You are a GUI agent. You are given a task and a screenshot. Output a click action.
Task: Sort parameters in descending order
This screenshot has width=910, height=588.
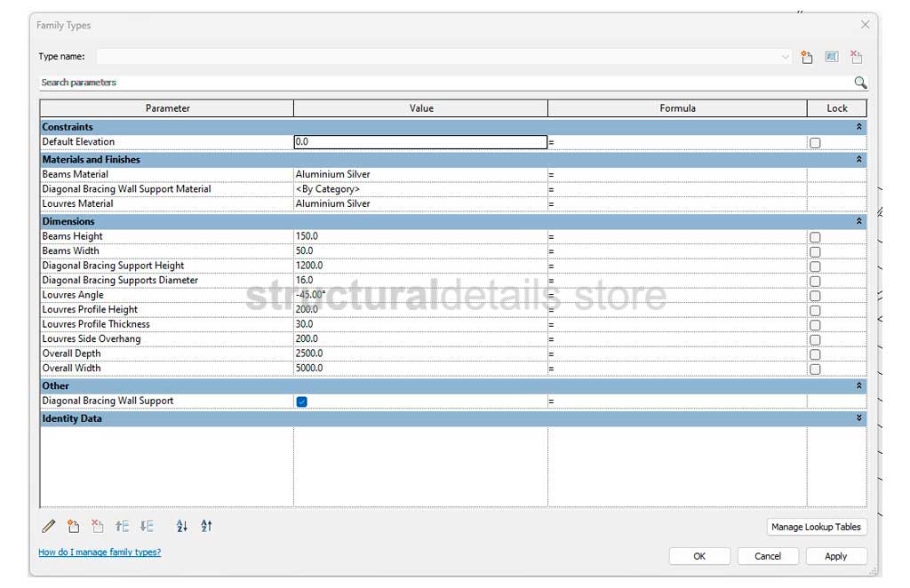(206, 527)
